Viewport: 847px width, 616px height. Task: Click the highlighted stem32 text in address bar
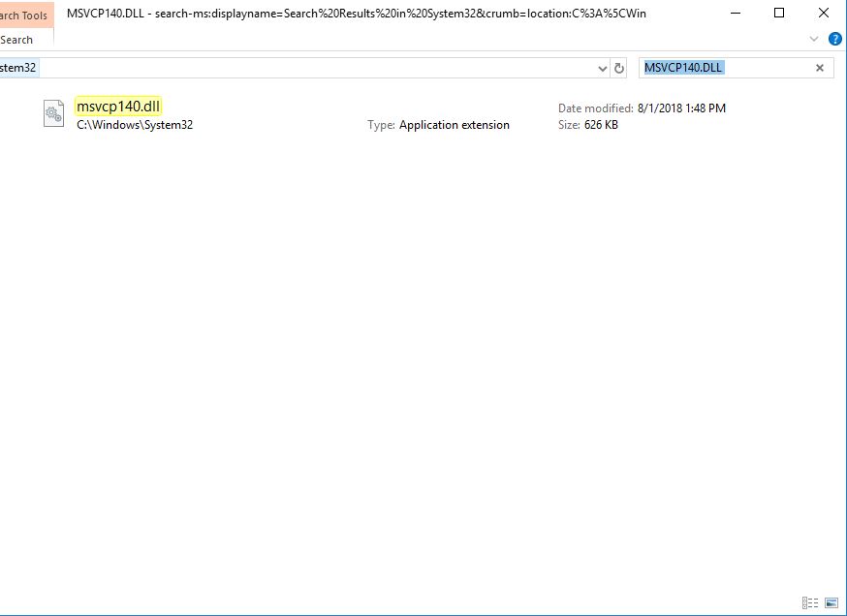[x=16, y=68]
